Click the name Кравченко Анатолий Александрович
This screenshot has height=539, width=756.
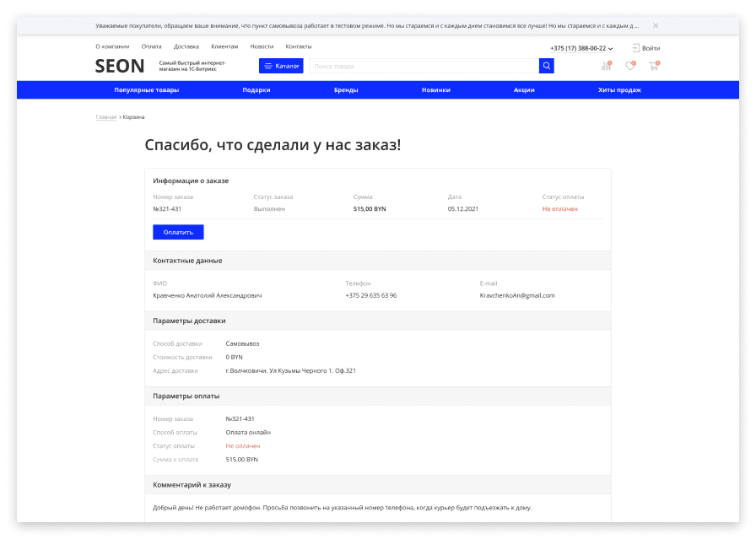(208, 295)
